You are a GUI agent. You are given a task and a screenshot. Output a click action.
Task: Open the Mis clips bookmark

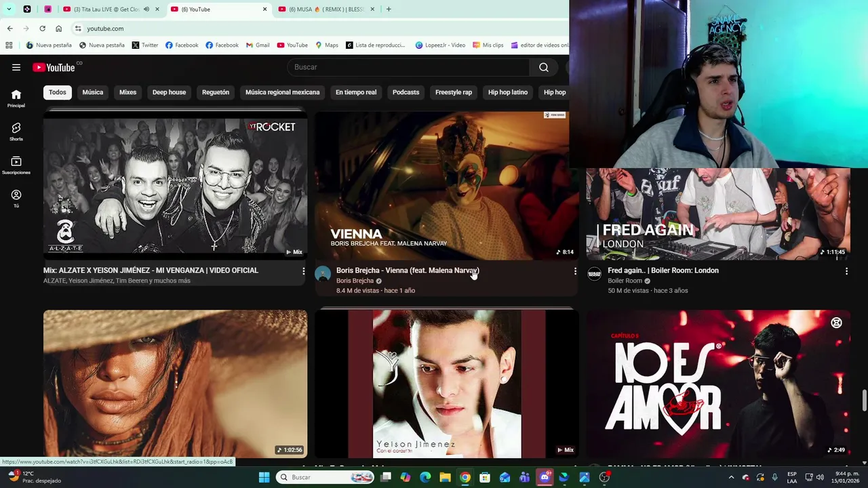pos(488,45)
